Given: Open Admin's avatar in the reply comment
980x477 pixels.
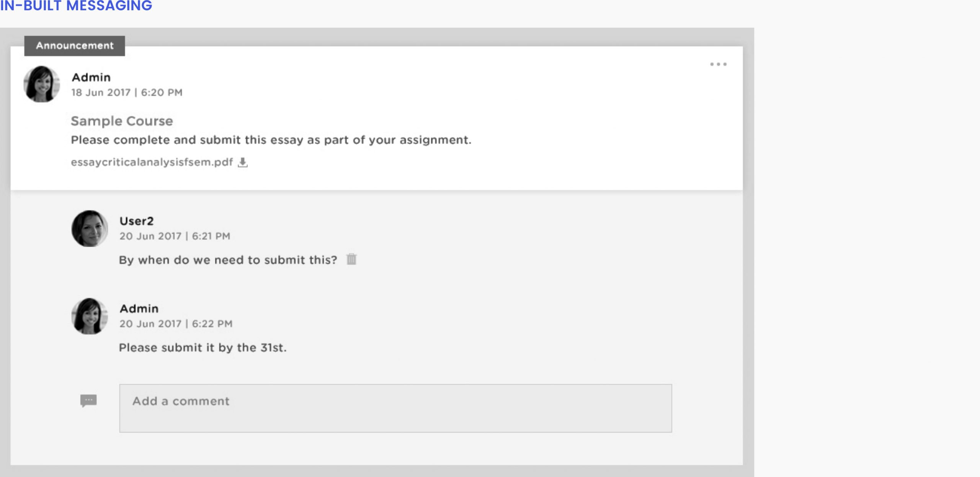Looking at the screenshot, I should (90, 316).
